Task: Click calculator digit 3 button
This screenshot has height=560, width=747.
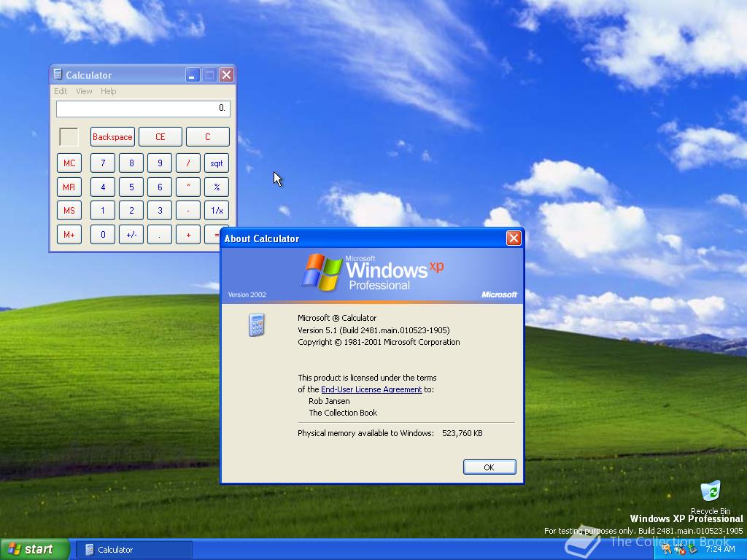Action: click(160, 211)
